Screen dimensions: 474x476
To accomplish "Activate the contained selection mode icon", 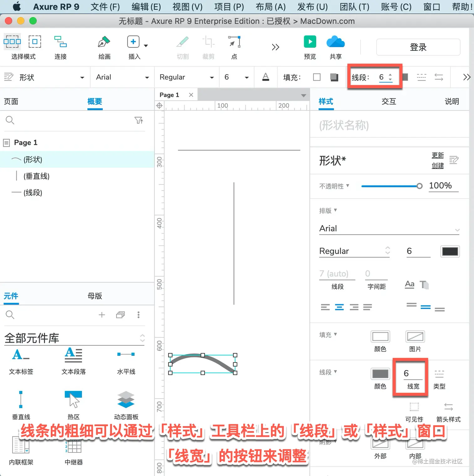I will pyautogui.click(x=35, y=41).
